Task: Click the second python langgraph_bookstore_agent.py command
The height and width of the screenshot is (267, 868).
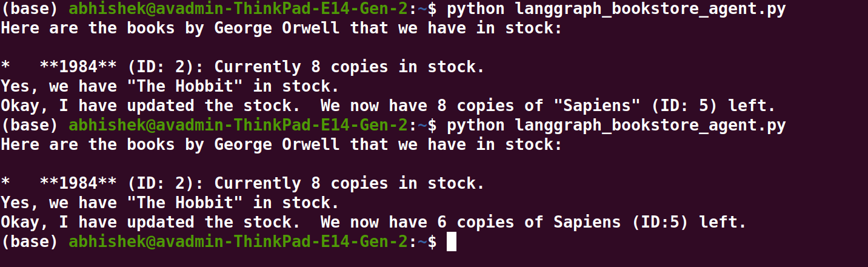Action: (615, 126)
